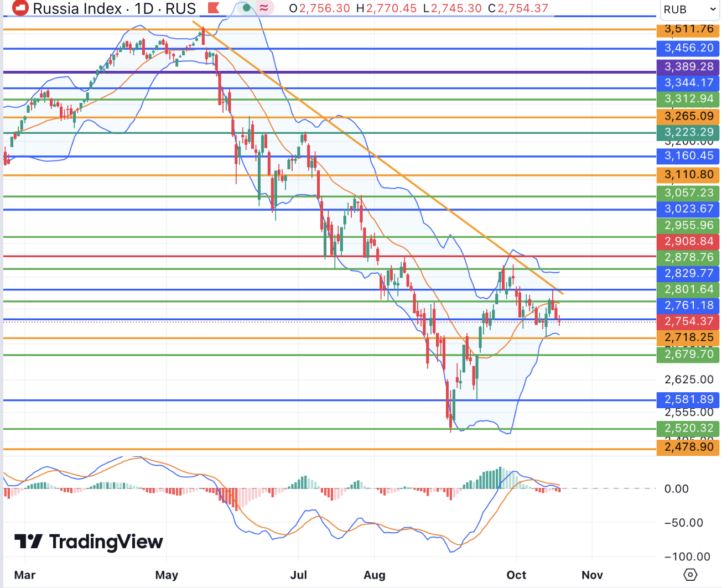
Task: Select the 3,057.23 green price label
Action: (688, 193)
